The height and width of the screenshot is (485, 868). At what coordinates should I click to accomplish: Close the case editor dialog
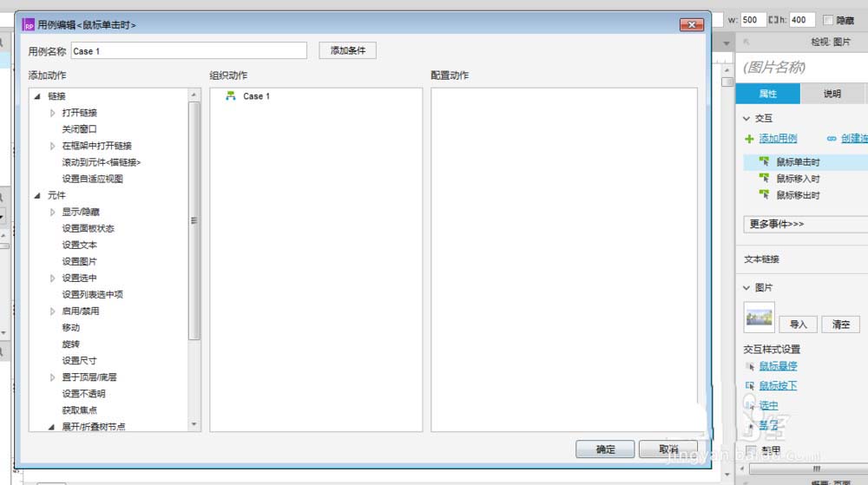click(x=692, y=25)
